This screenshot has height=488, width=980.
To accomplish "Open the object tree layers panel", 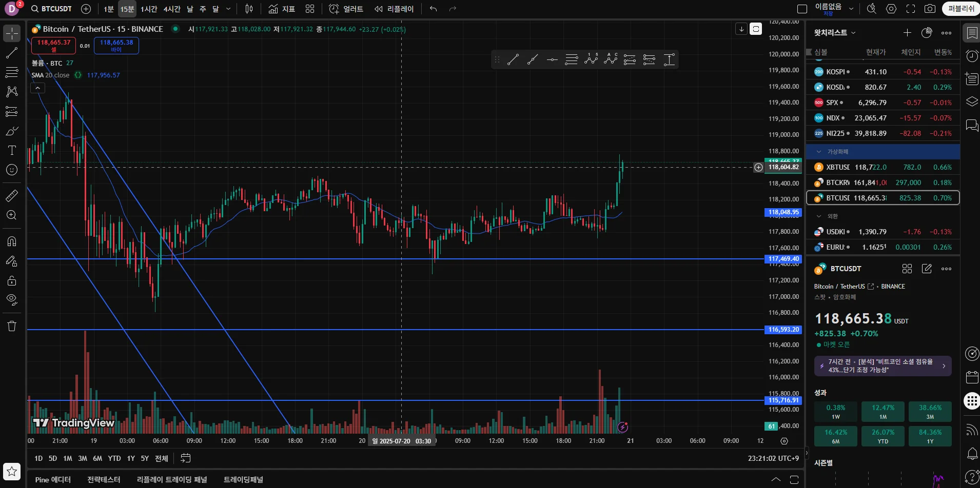I will pos(972,101).
